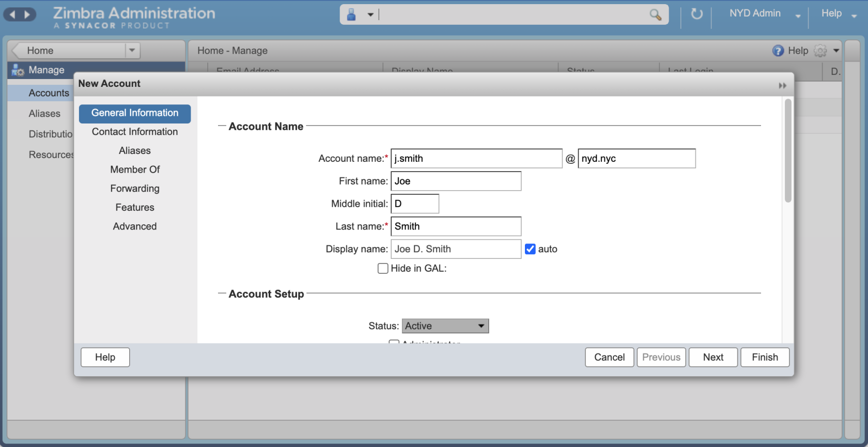This screenshot has width=868, height=447.
Task: Enable Hide in GAL checkbox
Action: coord(383,269)
